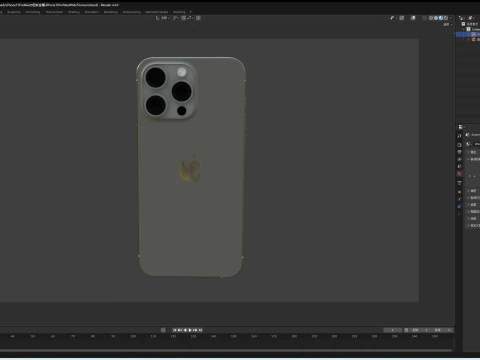Open the pivot point selector

(176, 18)
